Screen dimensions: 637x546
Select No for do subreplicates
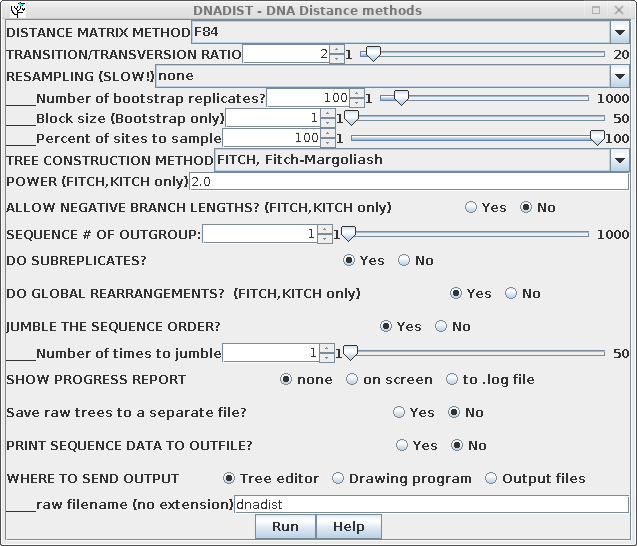(x=405, y=261)
